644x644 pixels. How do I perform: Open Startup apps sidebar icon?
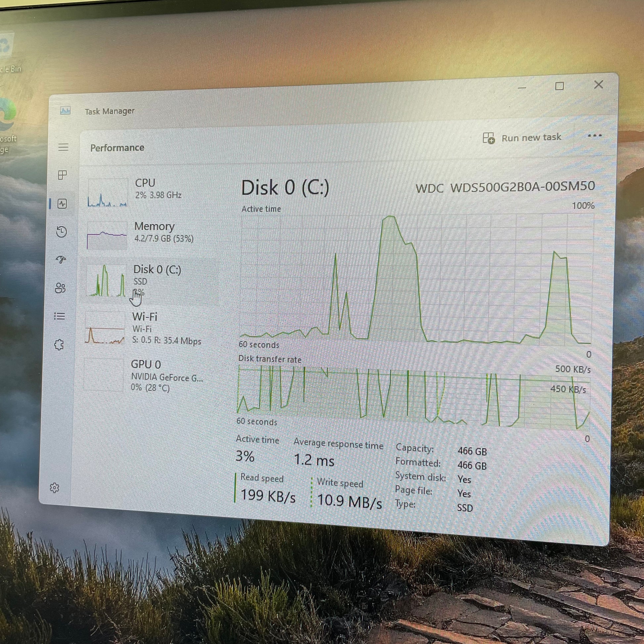61,259
